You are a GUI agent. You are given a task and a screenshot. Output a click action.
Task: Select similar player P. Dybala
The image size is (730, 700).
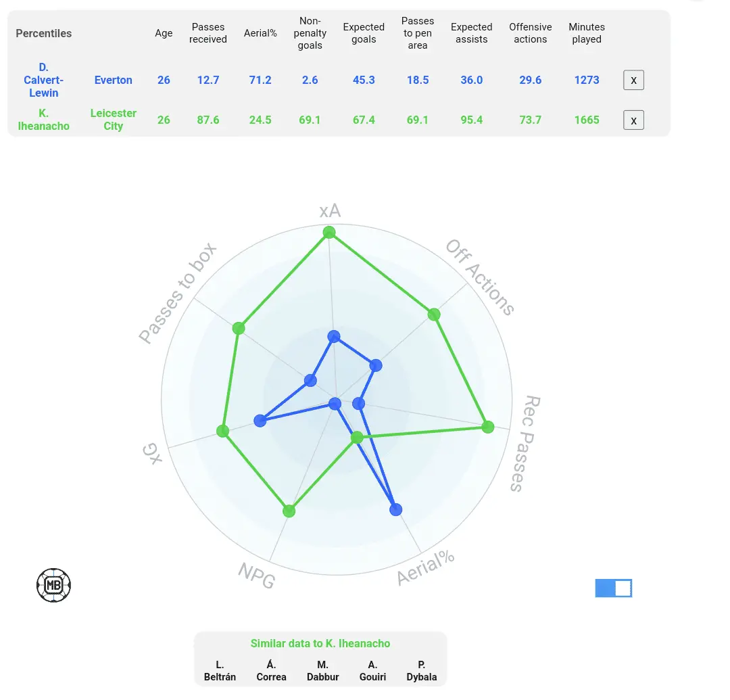pyautogui.click(x=422, y=670)
